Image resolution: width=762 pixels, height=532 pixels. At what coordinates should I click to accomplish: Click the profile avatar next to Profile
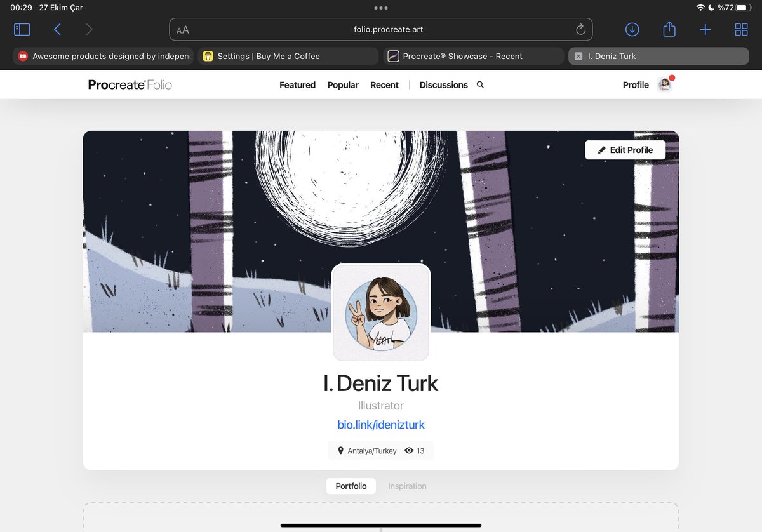tap(664, 83)
